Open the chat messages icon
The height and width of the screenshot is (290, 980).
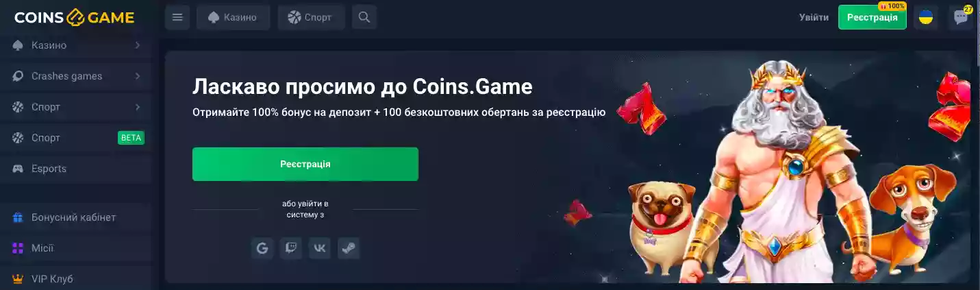pos(961,17)
